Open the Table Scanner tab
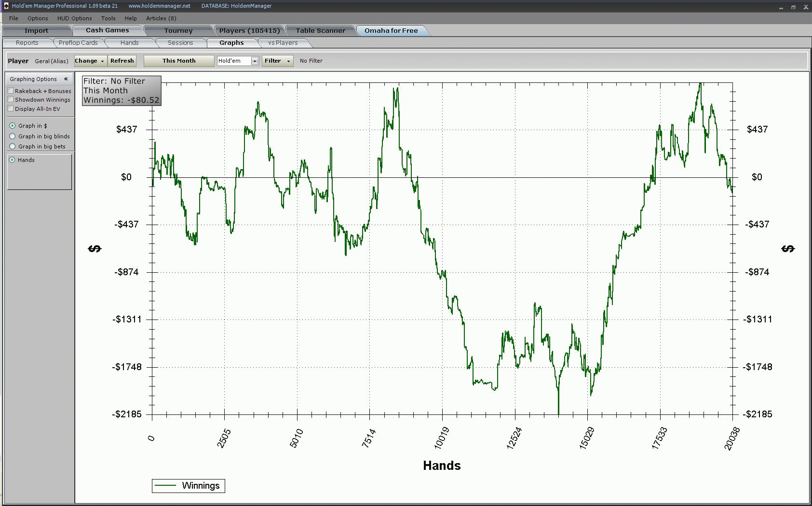Image resolution: width=812 pixels, height=506 pixels. (x=321, y=30)
